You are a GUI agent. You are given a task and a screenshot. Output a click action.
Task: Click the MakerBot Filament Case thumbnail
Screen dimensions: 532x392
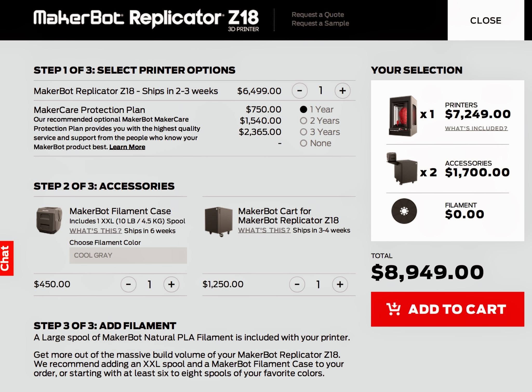point(49,220)
